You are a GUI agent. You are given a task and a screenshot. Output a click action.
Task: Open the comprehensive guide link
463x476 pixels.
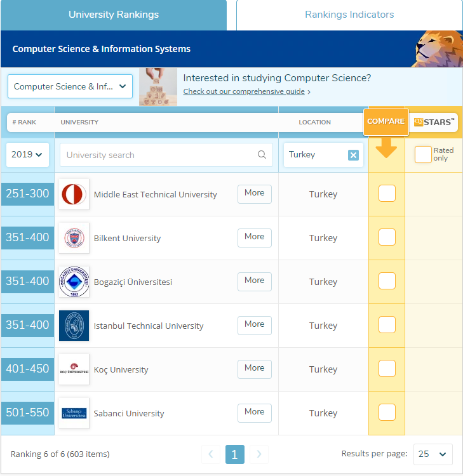pos(244,91)
